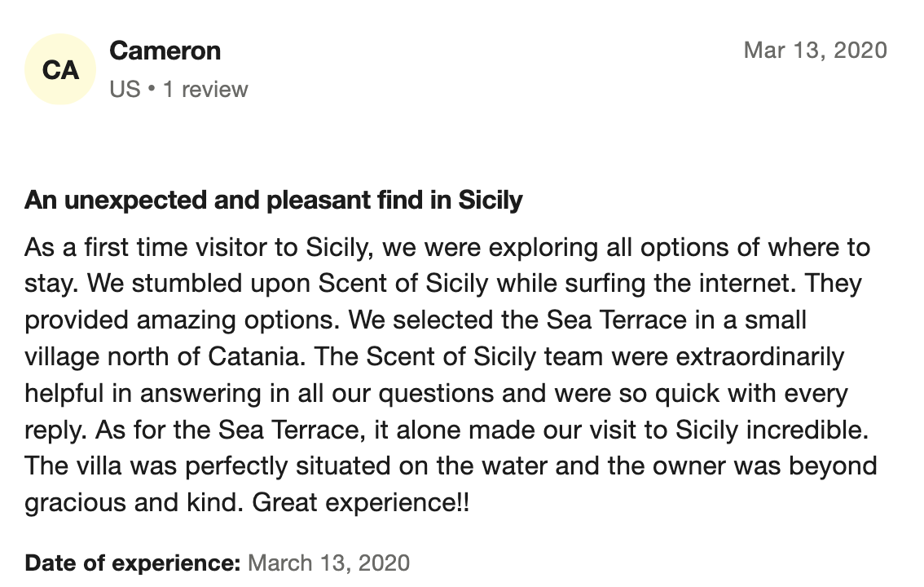Click the word "villa" in the review
This screenshot has height=587, width=924.
[x=91, y=467]
